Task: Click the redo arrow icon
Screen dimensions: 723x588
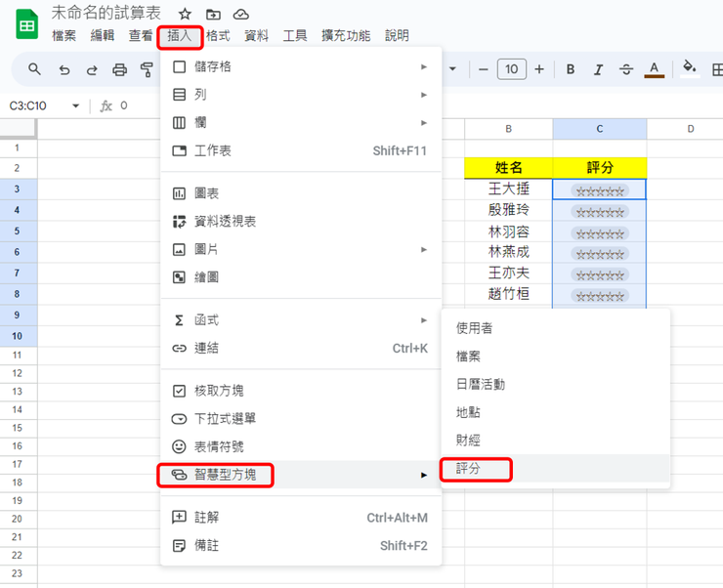Action: (x=92, y=70)
